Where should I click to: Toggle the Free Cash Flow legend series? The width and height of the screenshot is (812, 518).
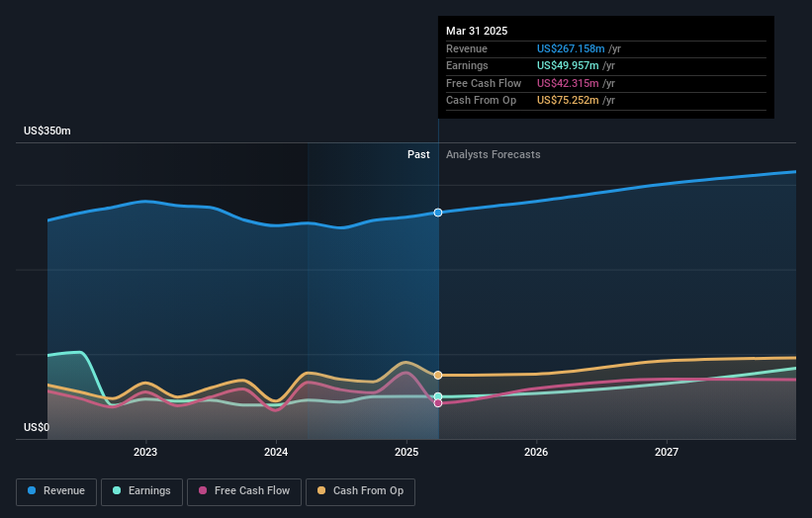tap(244, 491)
